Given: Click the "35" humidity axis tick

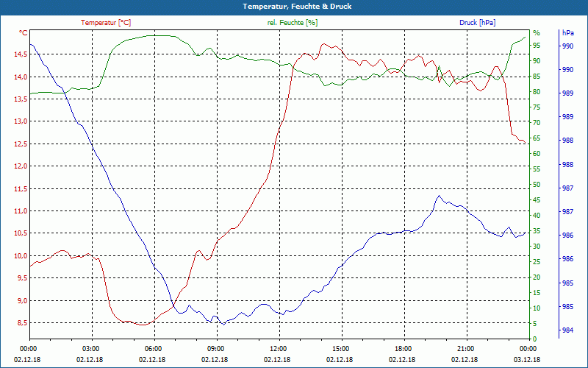Looking at the screenshot, I should (x=537, y=231).
